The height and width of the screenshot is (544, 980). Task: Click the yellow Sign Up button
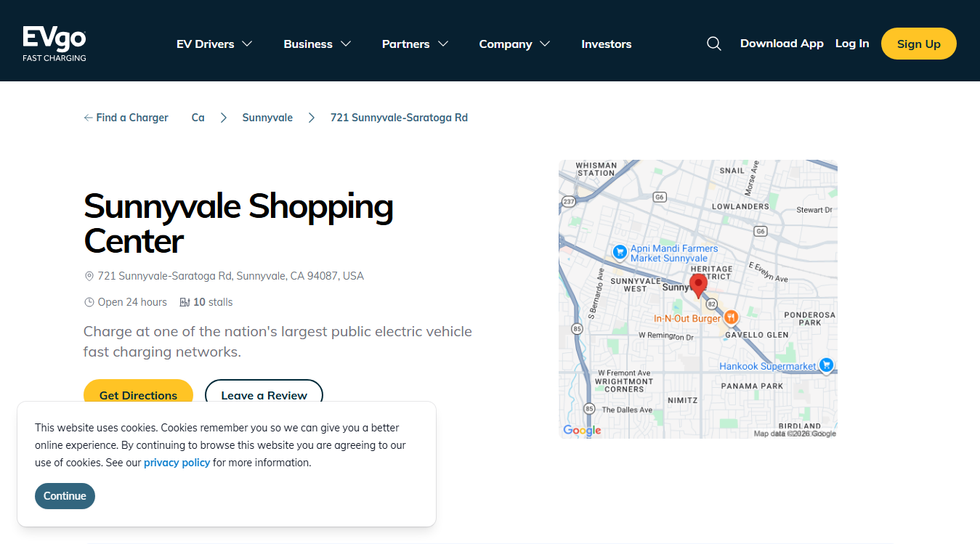919,44
